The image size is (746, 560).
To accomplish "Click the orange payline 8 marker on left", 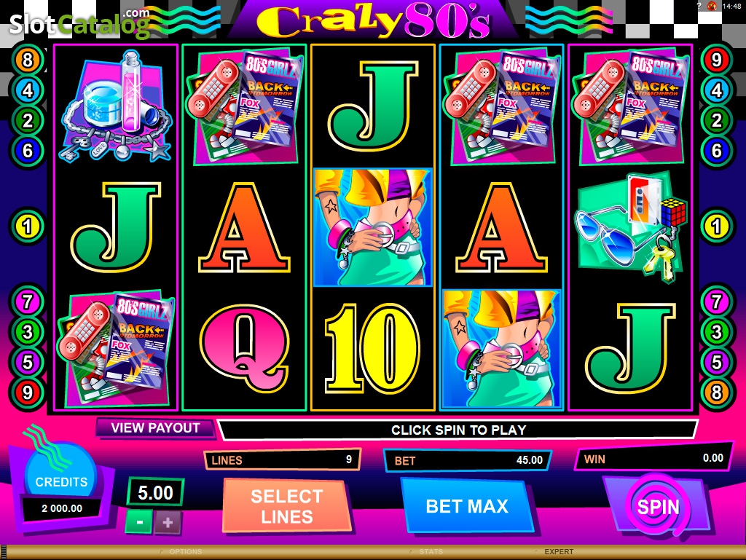I will [x=28, y=60].
